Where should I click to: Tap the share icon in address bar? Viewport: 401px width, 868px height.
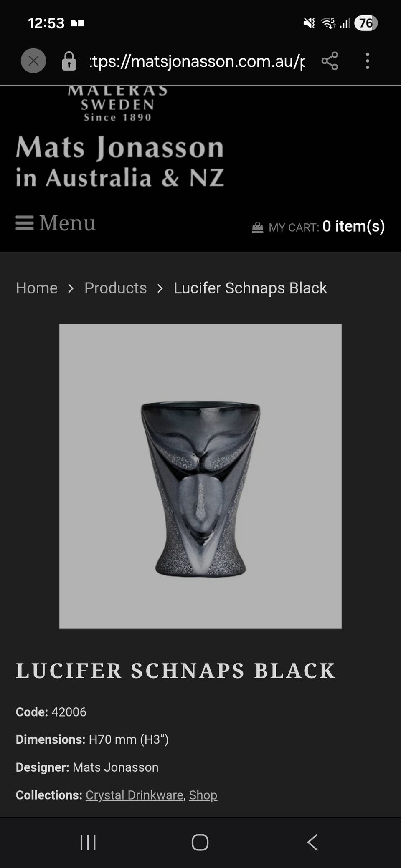tap(330, 61)
